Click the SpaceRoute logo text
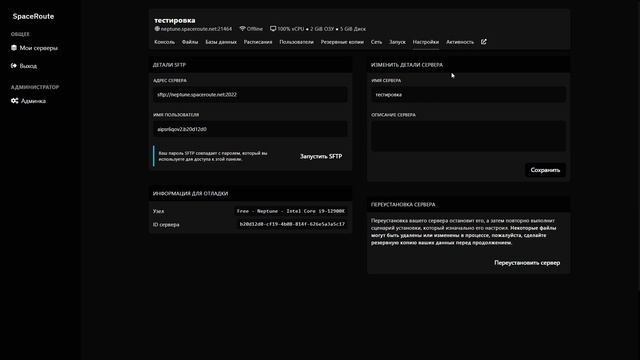640x360 pixels. point(33,16)
